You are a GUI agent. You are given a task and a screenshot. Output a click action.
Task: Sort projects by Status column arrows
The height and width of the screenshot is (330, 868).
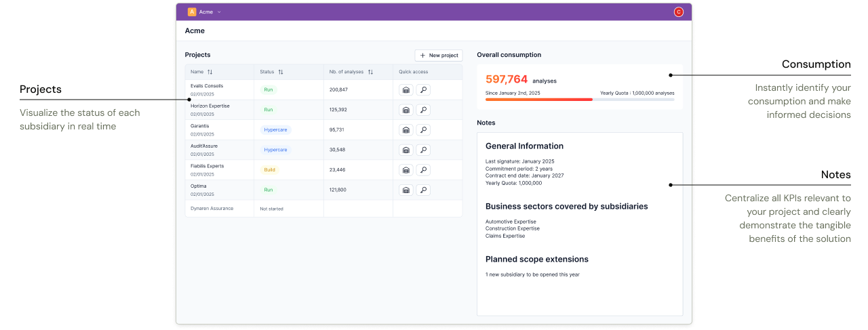(281, 72)
